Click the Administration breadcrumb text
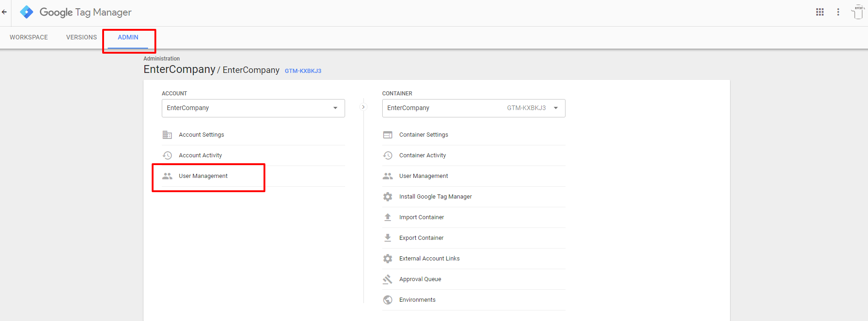 [161, 59]
